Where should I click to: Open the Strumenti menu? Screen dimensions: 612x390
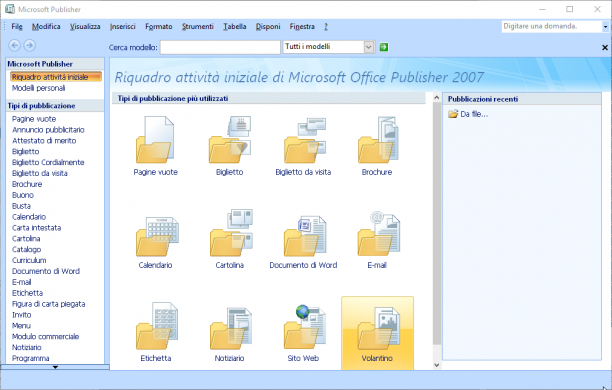197,27
